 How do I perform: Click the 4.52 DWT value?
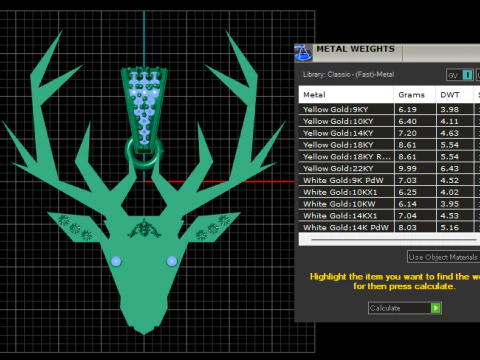tap(449, 180)
